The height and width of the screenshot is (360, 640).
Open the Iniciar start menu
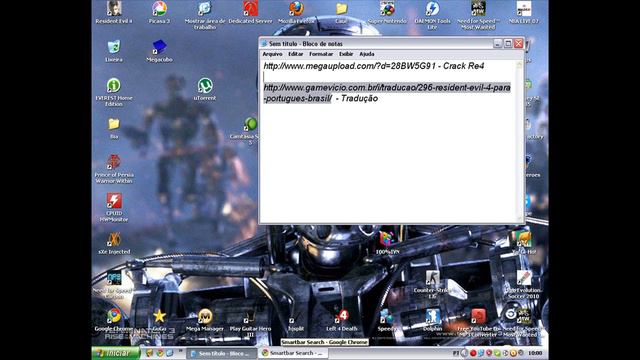click(x=116, y=353)
